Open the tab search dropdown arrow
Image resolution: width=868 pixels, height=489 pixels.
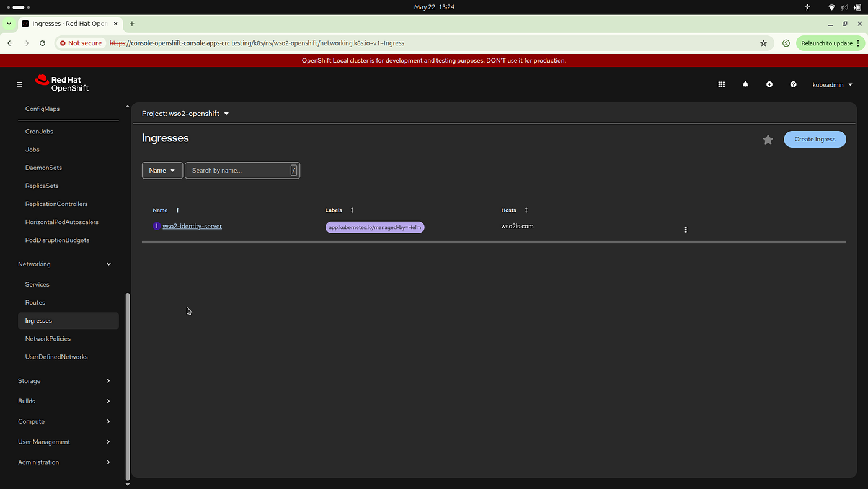pos(9,24)
